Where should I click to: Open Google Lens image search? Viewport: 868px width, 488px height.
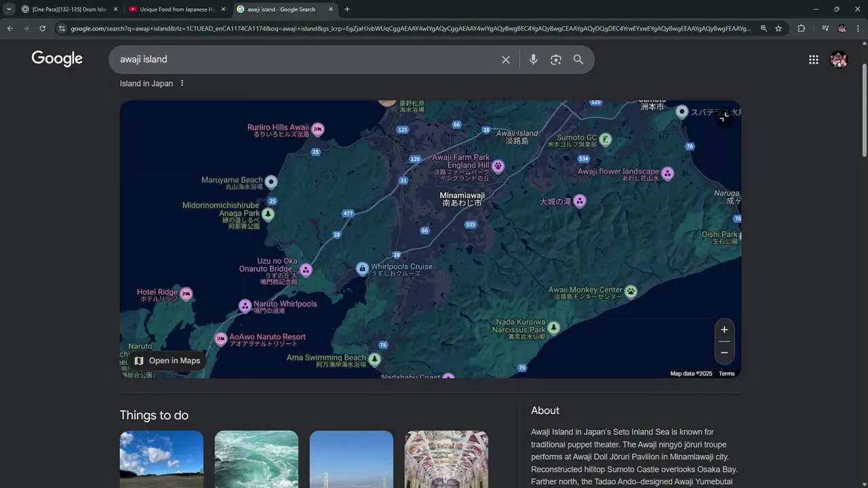tap(556, 60)
